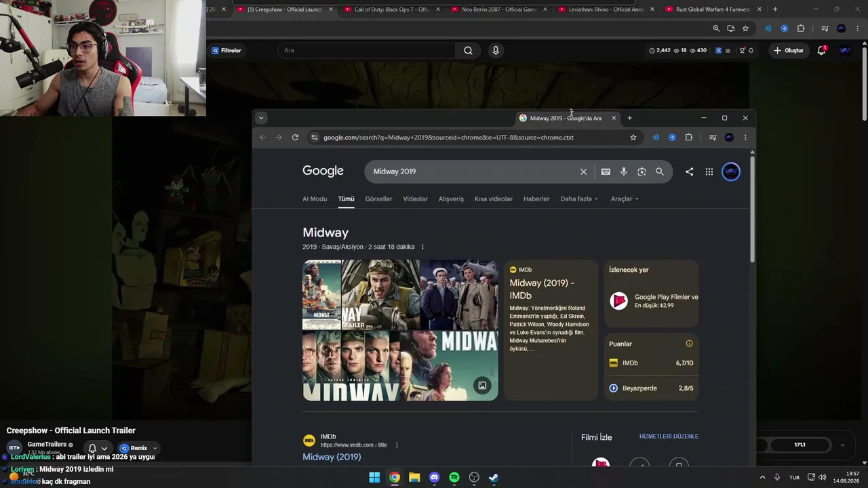Share the Midway 2019 search results

point(689,171)
